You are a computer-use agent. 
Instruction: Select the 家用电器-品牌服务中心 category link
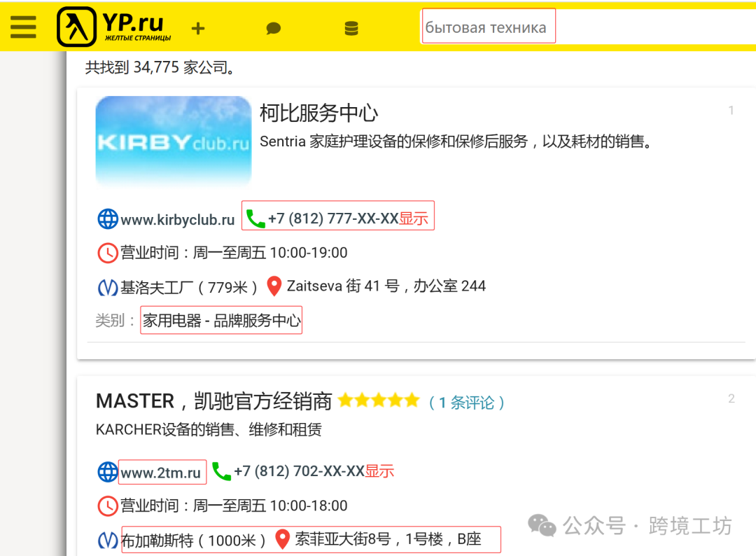[220, 320]
